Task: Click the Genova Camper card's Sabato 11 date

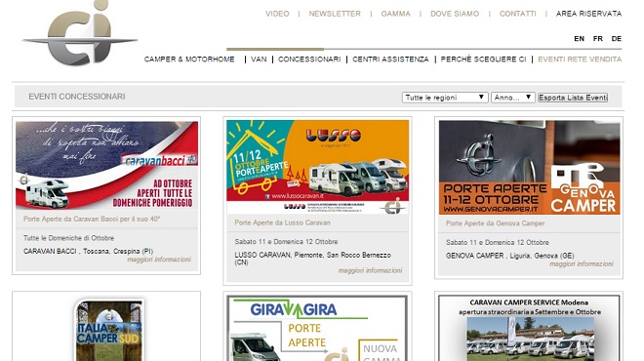Action: click(x=497, y=242)
